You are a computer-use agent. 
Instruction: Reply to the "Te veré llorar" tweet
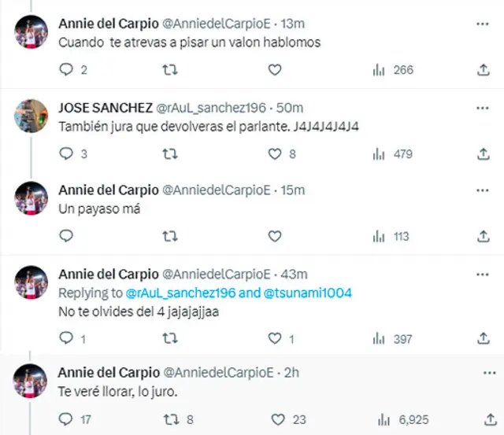(x=67, y=420)
